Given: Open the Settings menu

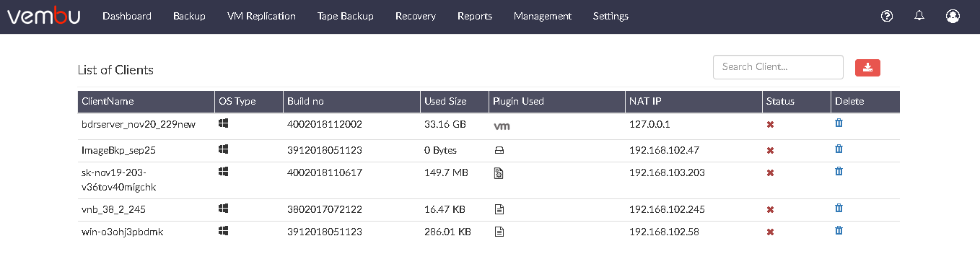Looking at the screenshot, I should (611, 16).
